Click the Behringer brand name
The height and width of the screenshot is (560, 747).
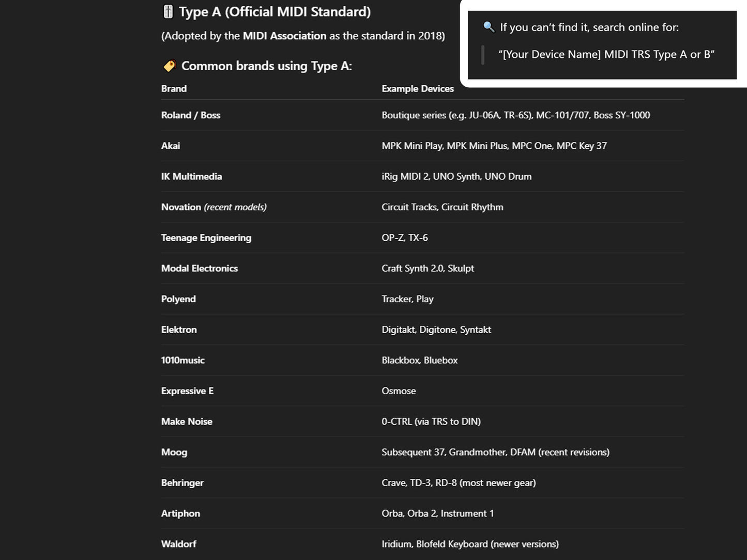click(x=182, y=483)
